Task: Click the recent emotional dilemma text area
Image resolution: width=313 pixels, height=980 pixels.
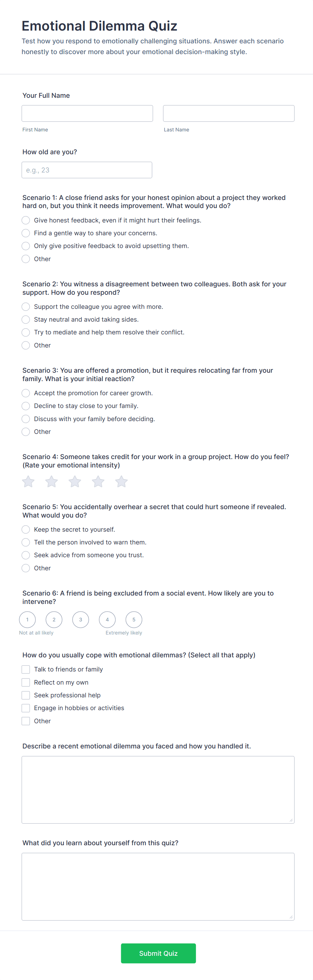Action: [x=158, y=790]
